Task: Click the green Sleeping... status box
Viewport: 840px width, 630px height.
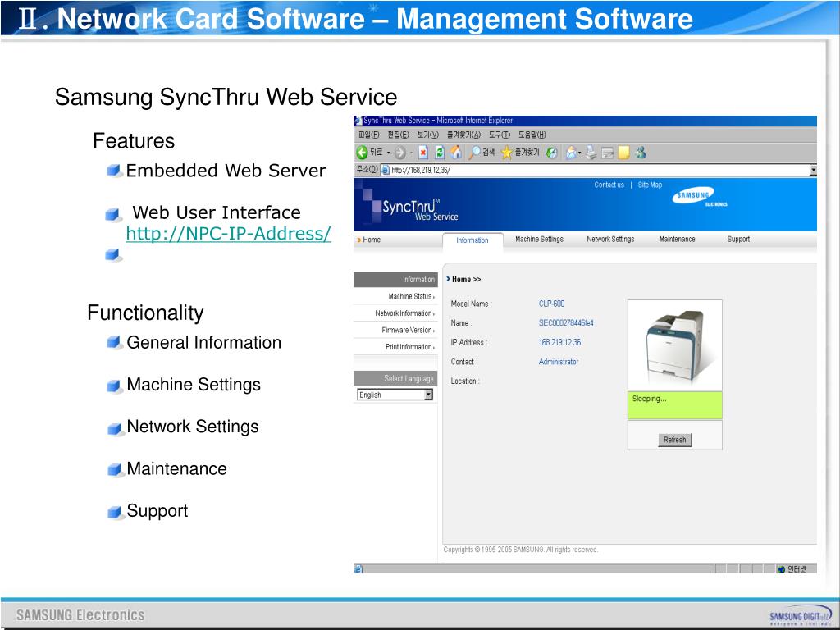Action: 675,405
